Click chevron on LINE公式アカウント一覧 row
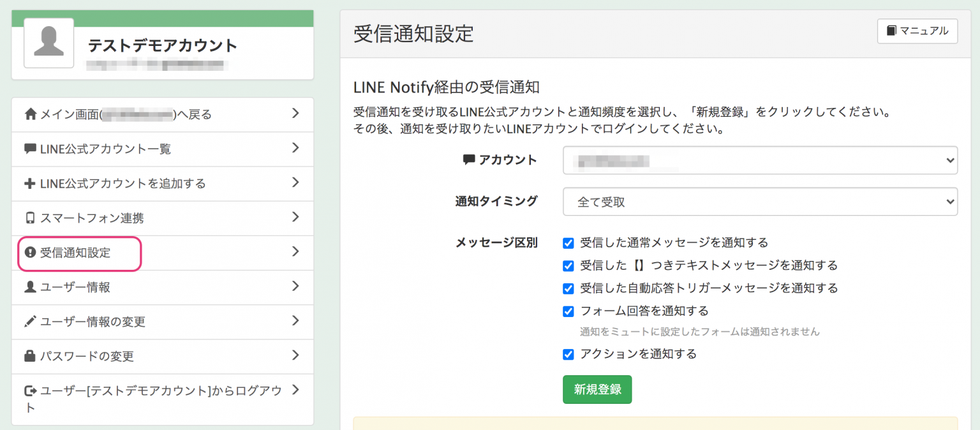Image resolution: width=980 pixels, height=430 pixels. (x=295, y=148)
